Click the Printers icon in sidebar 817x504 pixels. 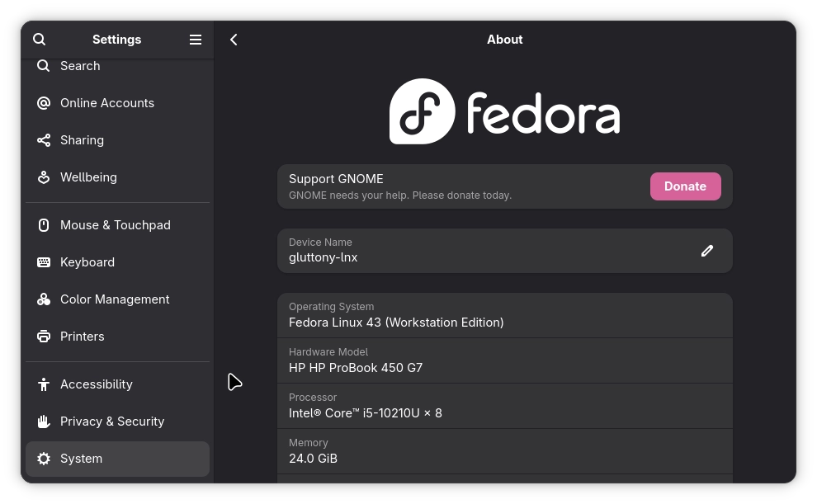44,337
